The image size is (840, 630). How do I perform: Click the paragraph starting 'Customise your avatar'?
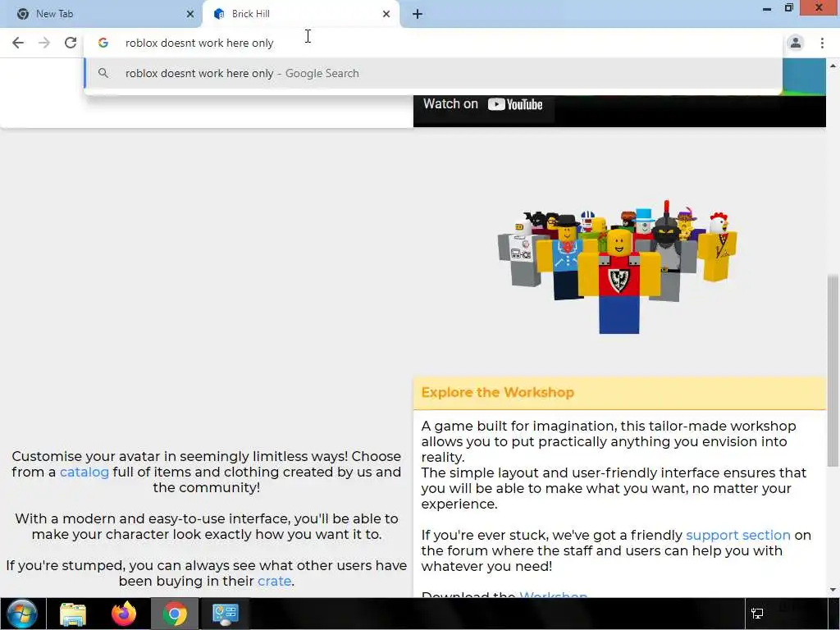point(206,472)
